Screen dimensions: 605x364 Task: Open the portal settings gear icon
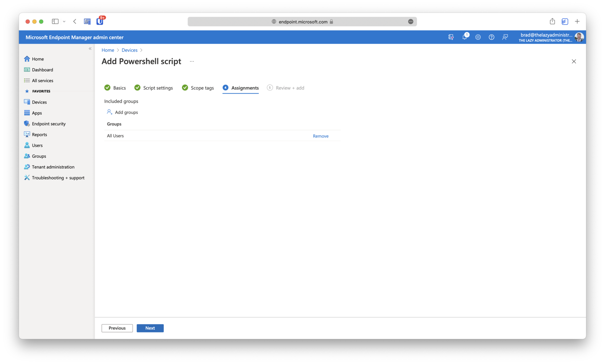[478, 37]
